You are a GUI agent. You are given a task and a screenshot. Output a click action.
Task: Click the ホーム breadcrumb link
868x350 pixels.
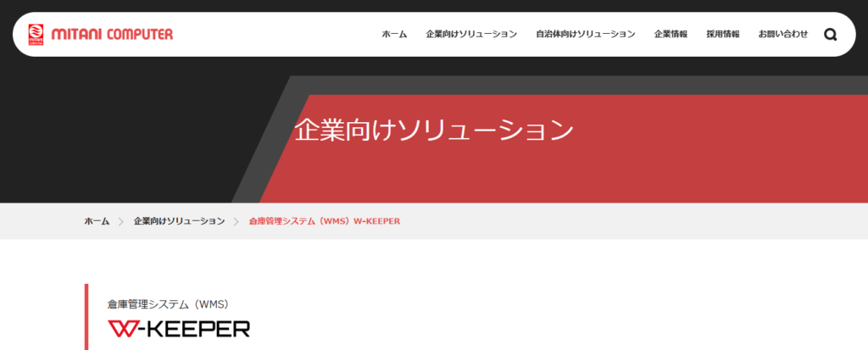click(97, 221)
